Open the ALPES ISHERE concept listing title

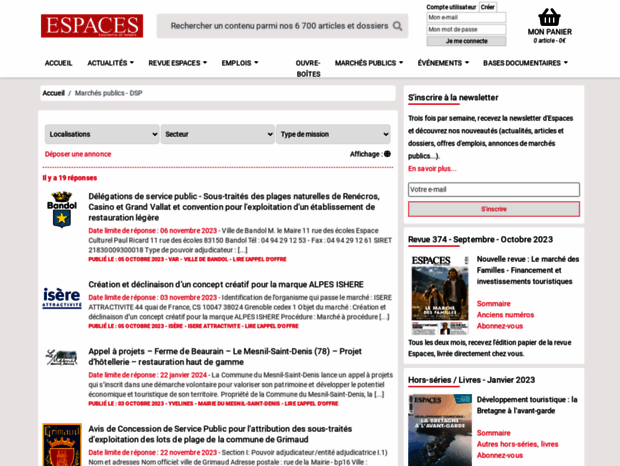tap(226, 285)
